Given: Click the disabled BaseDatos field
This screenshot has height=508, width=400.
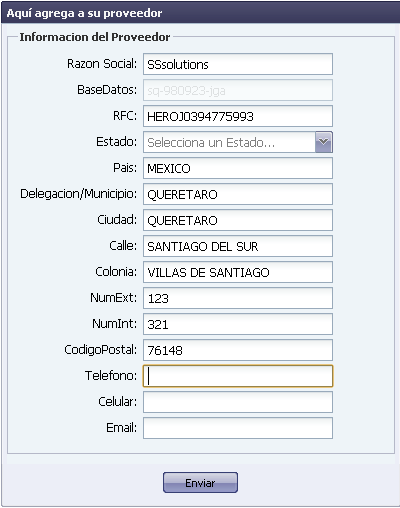Looking at the screenshot, I should [x=238, y=90].
